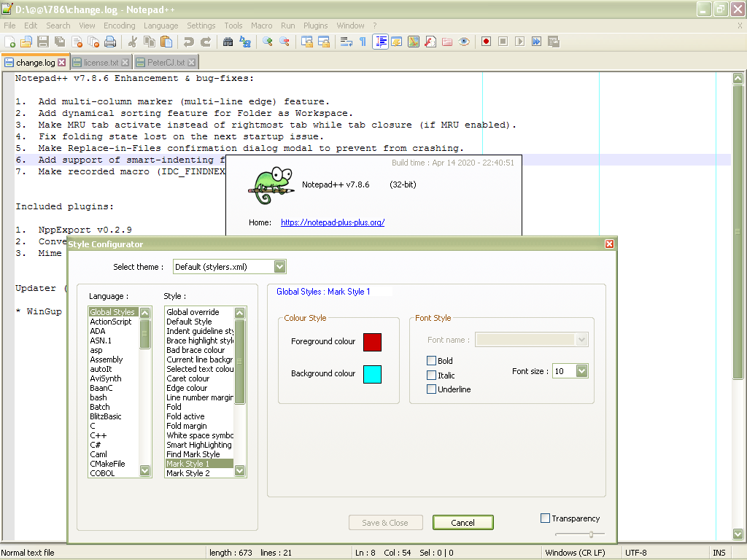Screen dimensions: 747x560
Task: Toggle file monitoring eye icon
Action: [464, 42]
